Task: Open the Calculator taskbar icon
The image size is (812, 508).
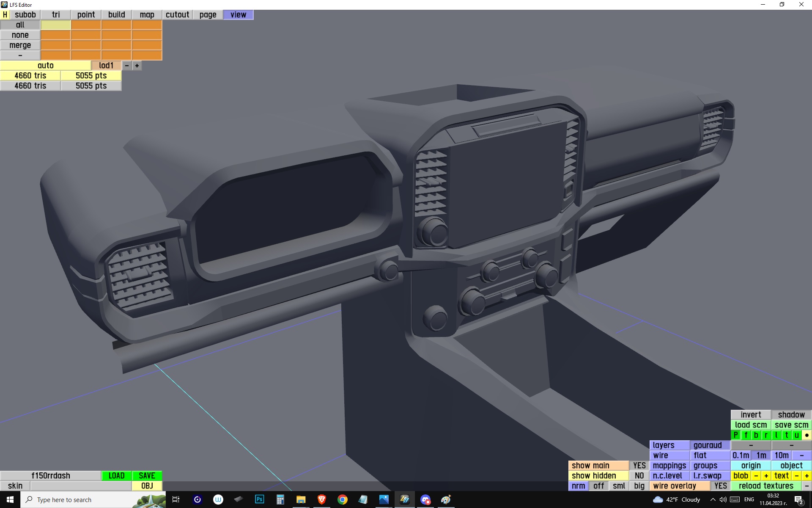Action: (280, 500)
